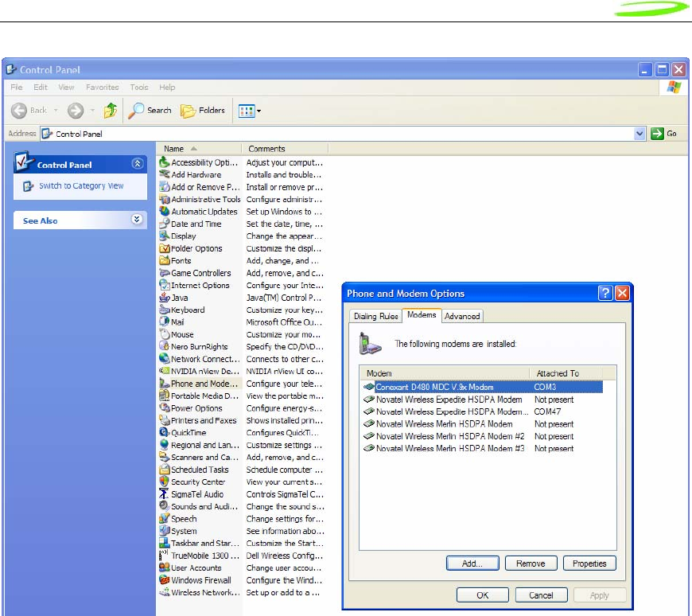Open the Add Hardware icon
Image resolution: width=692 pixels, height=616 pixels.
165,174
